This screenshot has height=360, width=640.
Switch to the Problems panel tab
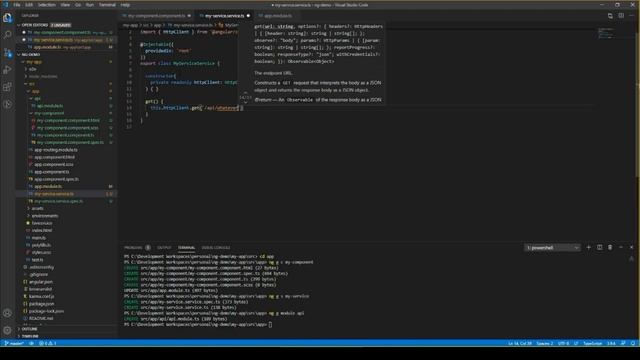[x=133, y=247]
